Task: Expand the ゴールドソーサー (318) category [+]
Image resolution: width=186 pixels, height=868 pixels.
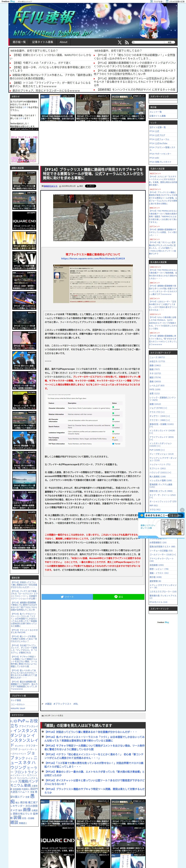Action: point(174,554)
